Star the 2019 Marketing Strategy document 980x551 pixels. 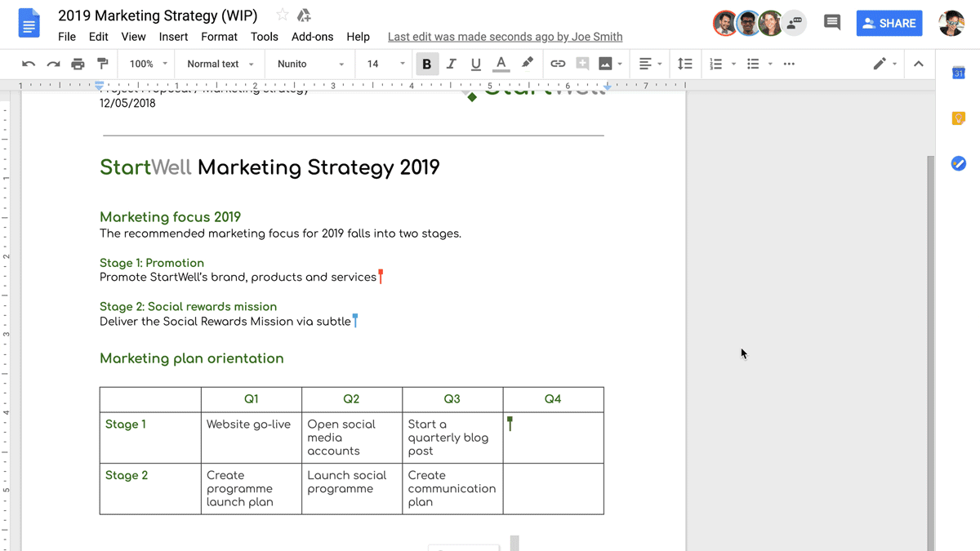[x=279, y=15]
